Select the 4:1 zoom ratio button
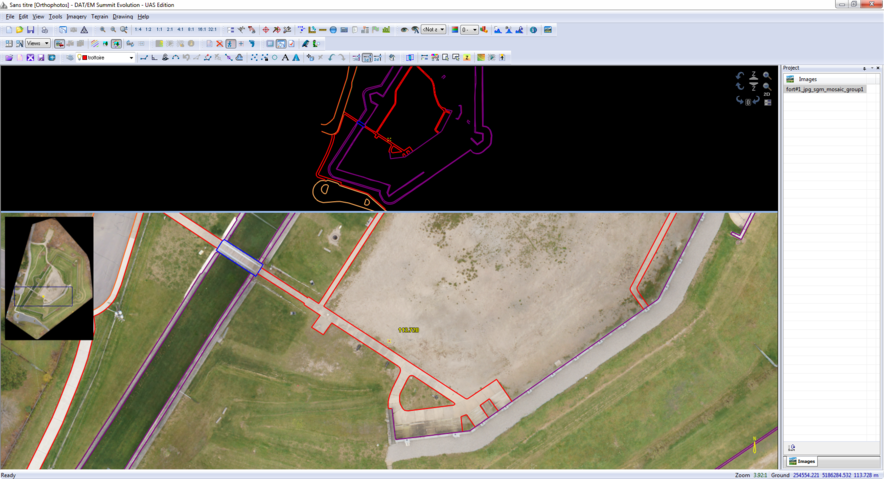 tap(180, 29)
